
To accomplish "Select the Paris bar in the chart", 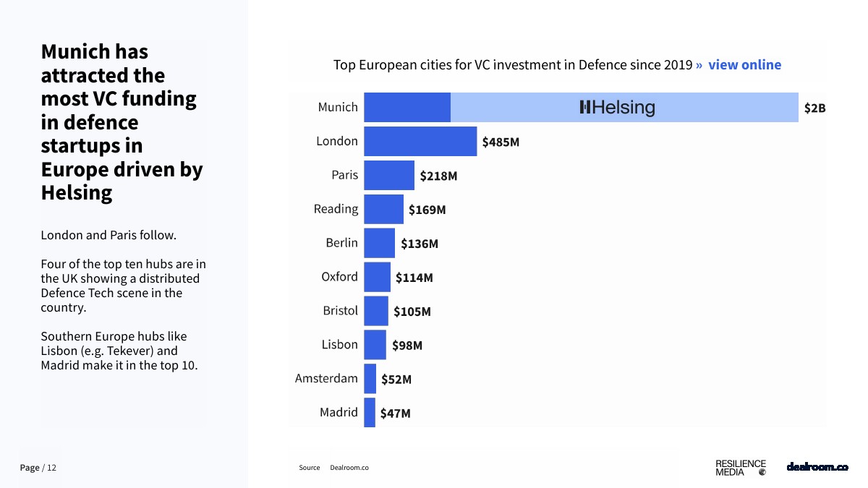I will 389,176.
